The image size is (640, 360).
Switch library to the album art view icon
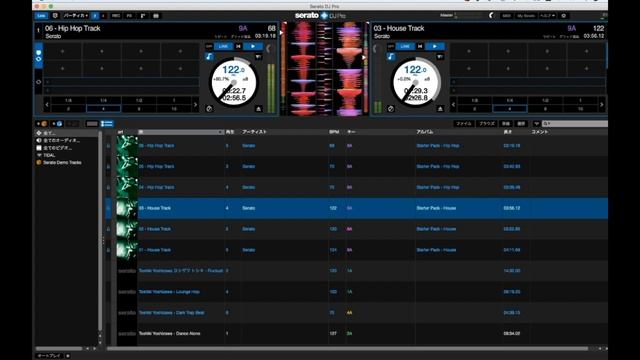pyautogui.click(x=92, y=124)
